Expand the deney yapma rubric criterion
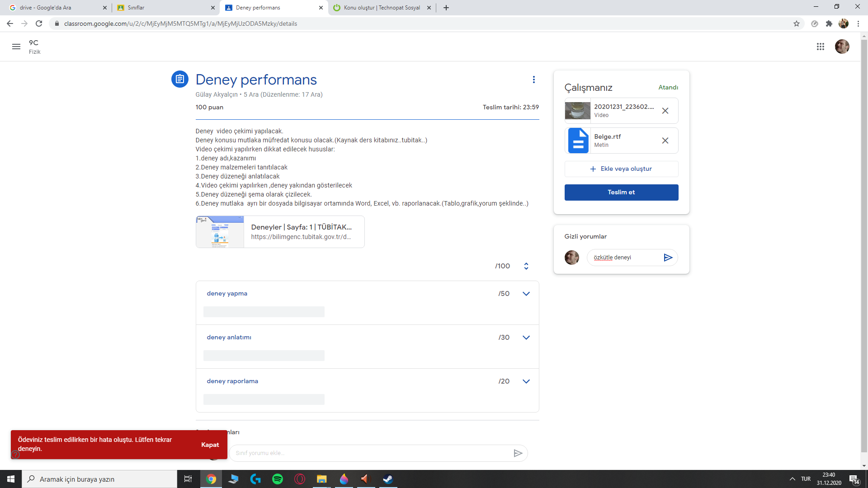Image resolution: width=868 pixels, height=488 pixels. click(526, 294)
